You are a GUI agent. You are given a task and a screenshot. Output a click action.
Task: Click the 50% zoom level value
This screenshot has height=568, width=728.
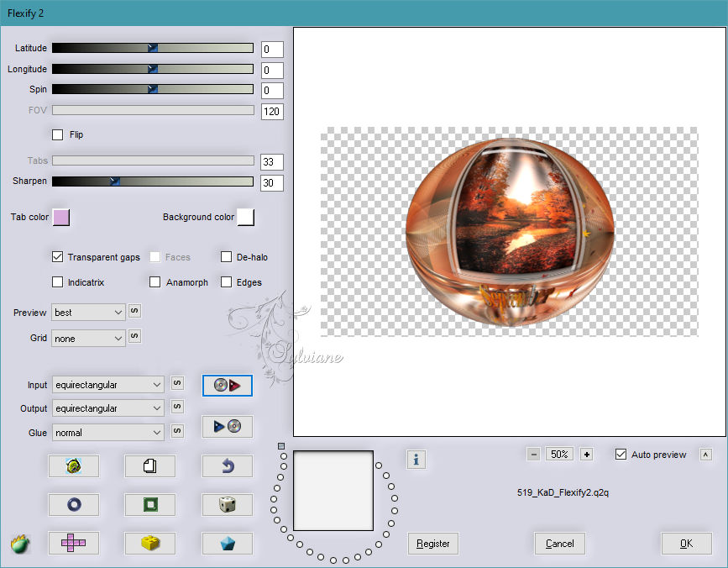click(559, 455)
